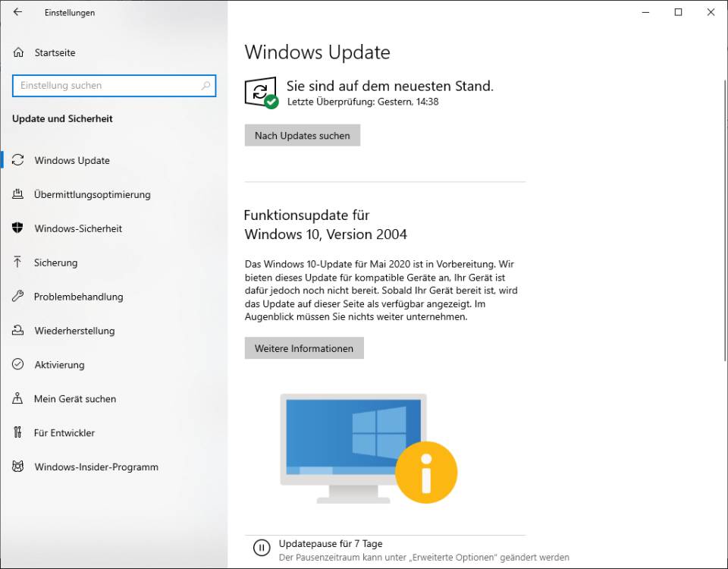
Task: Open Weitere Informationen about the Funktionsupdate
Action: pyautogui.click(x=303, y=347)
